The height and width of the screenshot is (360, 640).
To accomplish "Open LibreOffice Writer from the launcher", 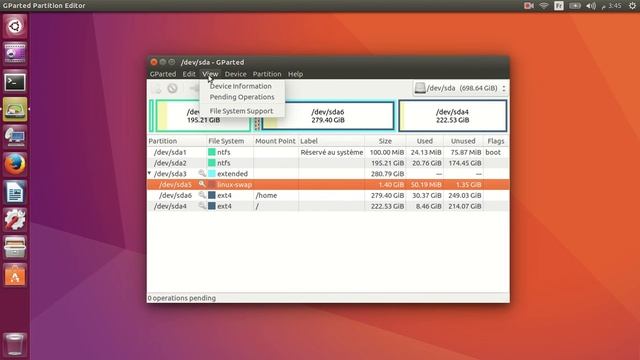I will pyautogui.click(x=15, y=192).
